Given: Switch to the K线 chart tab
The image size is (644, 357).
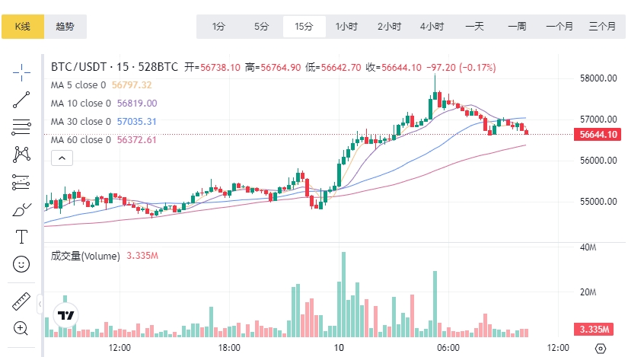Looking at the screenshot, I should (x=23, y=27).
